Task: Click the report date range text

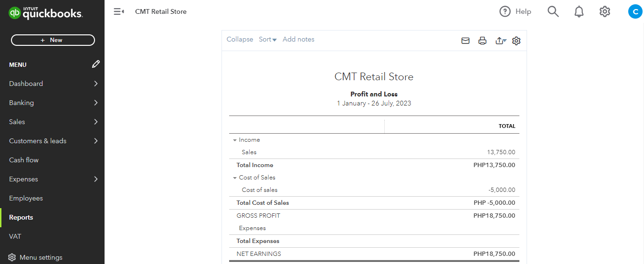Action: coord(374,103)
